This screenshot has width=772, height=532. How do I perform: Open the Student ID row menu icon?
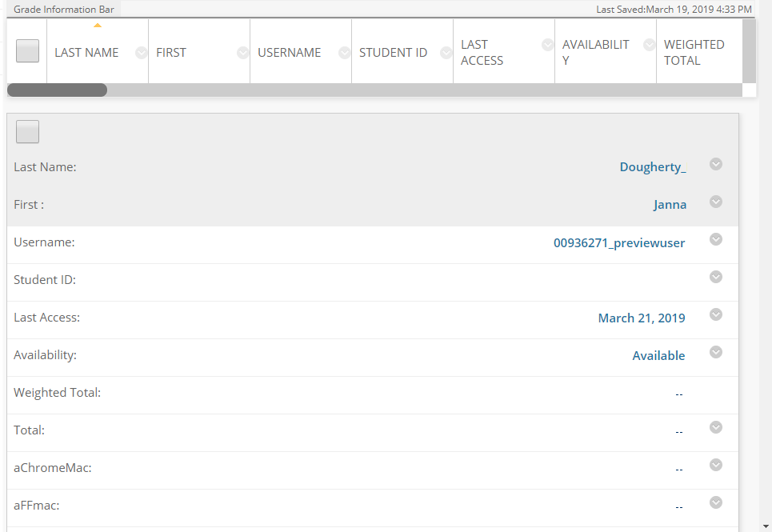click(x=716, y=277)
